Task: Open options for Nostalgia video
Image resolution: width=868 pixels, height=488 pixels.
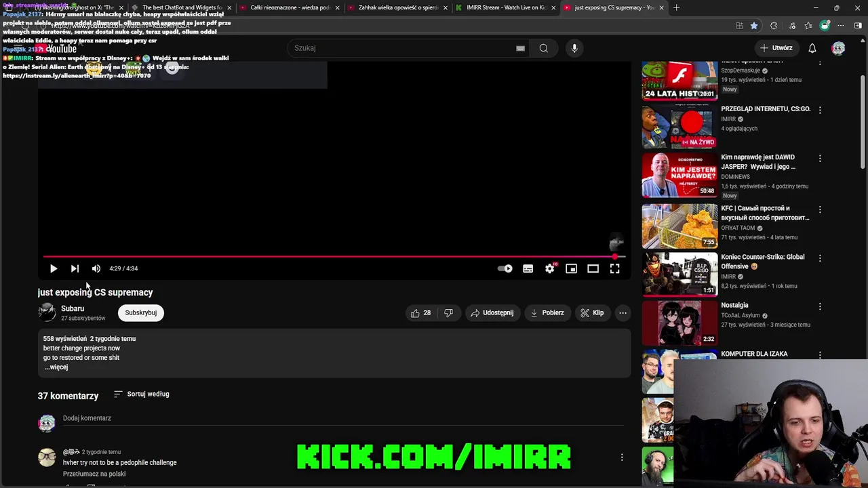Action: (820, 306)
